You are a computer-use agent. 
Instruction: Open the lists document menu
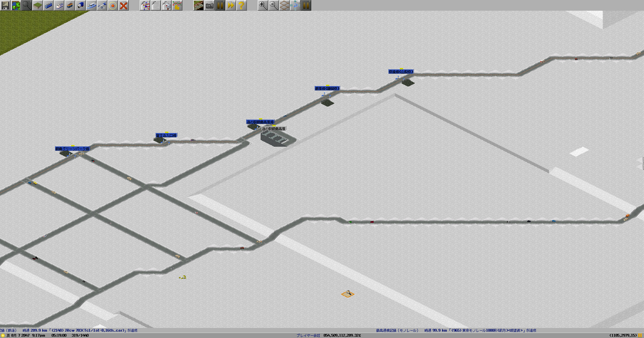(x=156, y=5)
